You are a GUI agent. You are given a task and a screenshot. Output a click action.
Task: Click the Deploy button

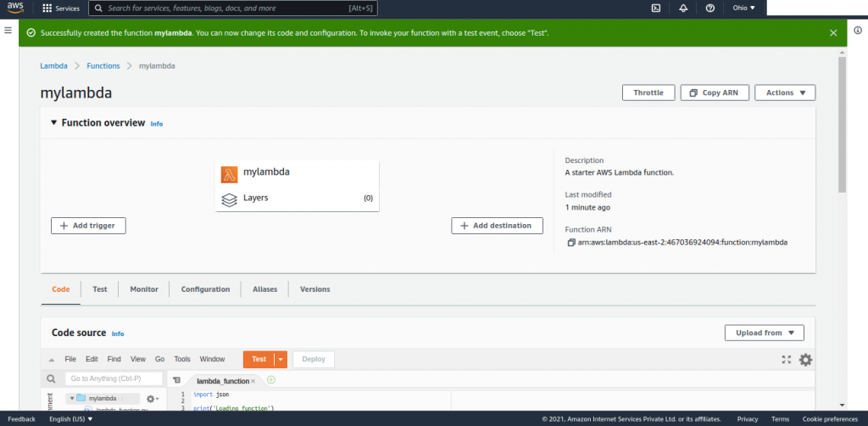[x=314, y=360]
